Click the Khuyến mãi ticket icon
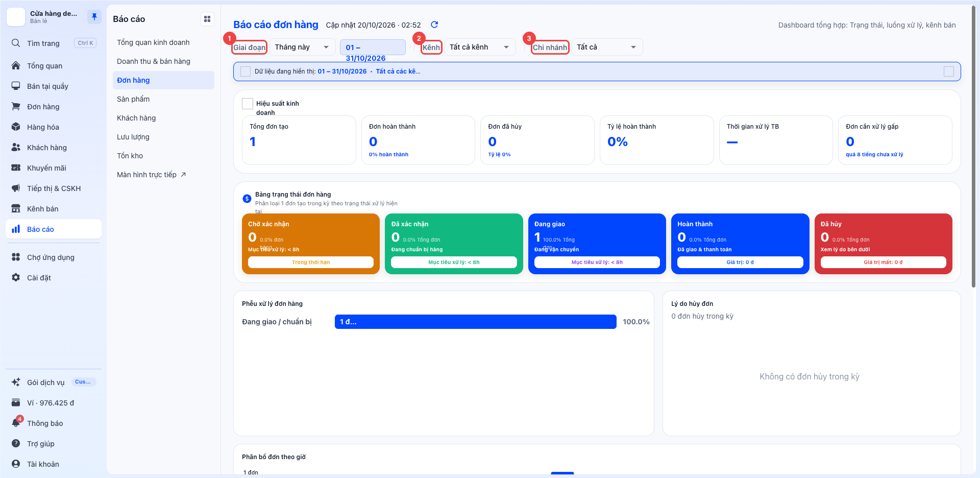 coord(16,168)
